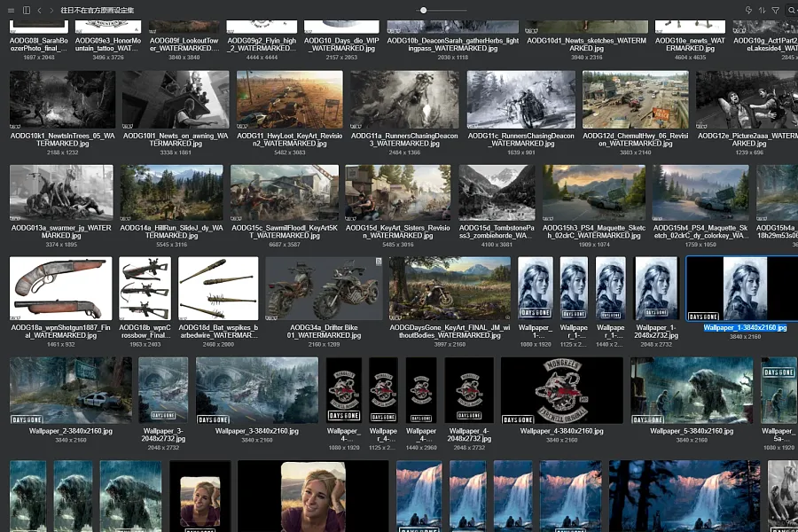798x532 pixels.
Task: Select AODG10l1_Newts_on_awning thumbnail
Action: click(176, 100)
